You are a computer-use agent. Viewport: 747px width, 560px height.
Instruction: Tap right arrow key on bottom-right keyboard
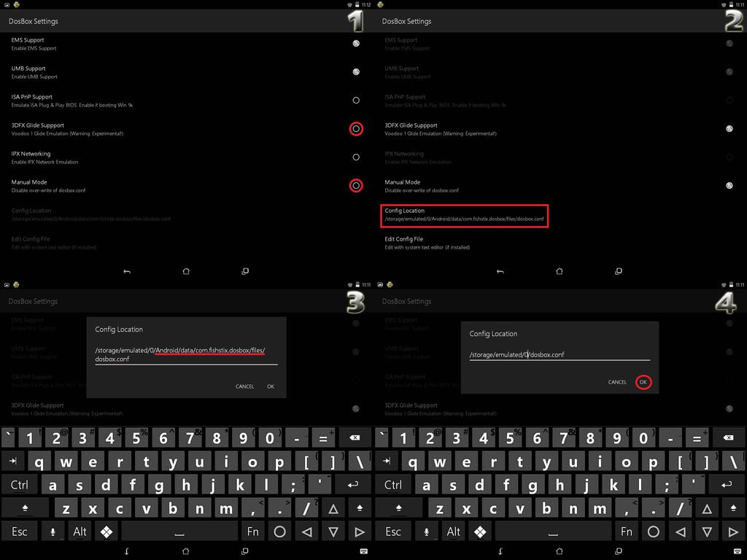coord(733,532)
